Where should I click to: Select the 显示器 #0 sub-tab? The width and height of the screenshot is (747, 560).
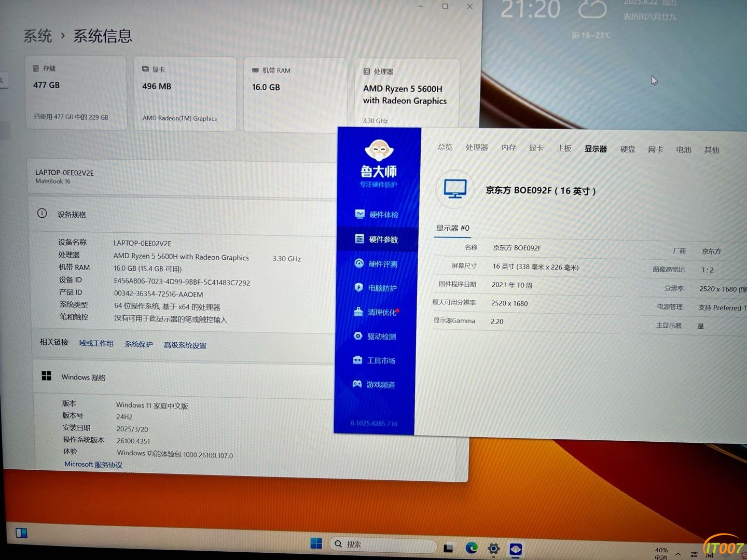[x=452, y=228]
